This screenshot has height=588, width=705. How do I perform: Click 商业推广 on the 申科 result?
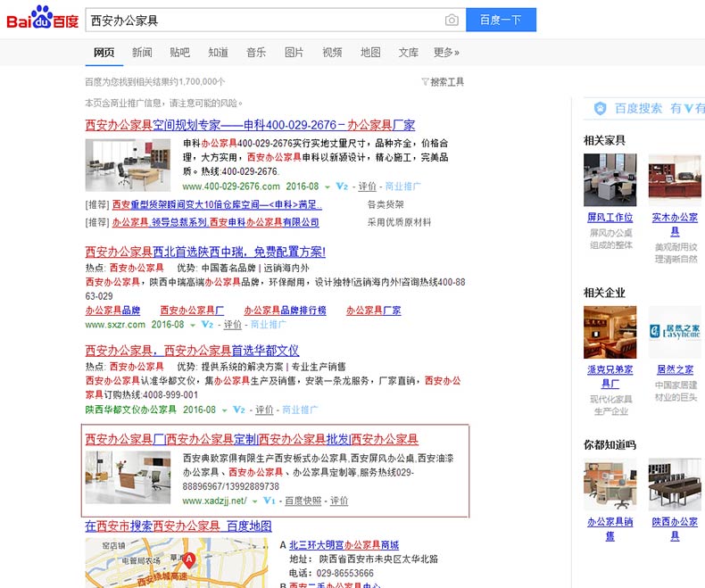click(402, 186)
